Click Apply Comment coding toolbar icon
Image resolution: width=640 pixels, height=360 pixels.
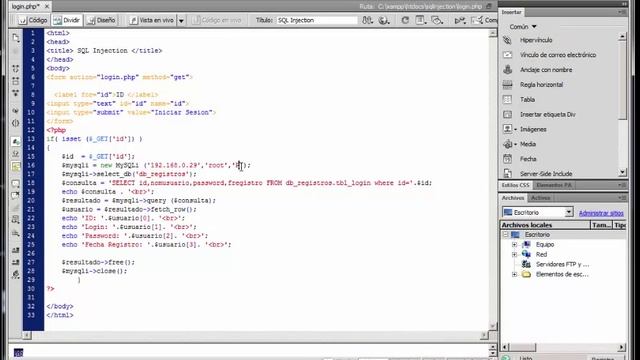tap(16, 184)
